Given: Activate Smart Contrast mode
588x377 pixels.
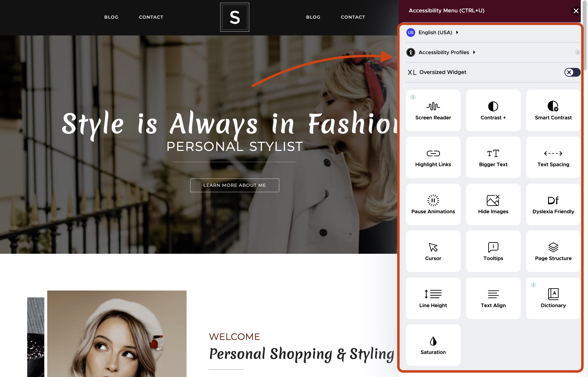Looking at the screenshot, I should pos(553,110).
